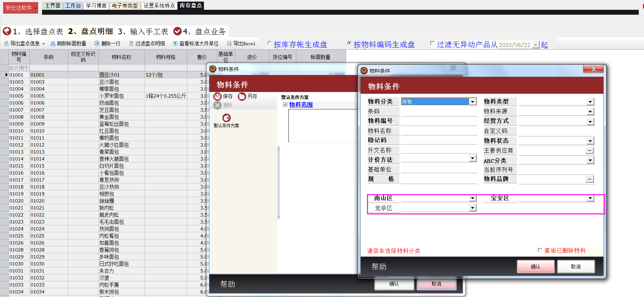Viewport: 644px width, 297px height.
Task: Click the 物料名称 column header
Action: [x=122, y=57]
